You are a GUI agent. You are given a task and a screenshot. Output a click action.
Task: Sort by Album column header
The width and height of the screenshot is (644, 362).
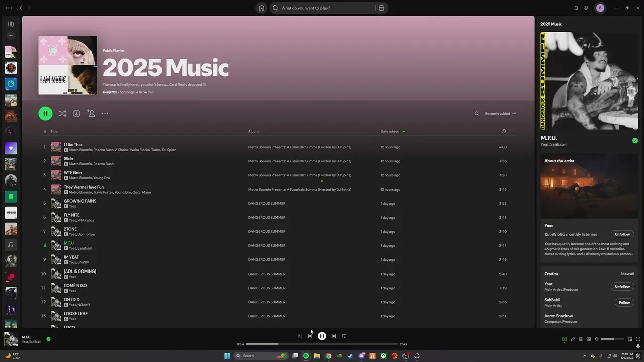[x=253, y=131]
